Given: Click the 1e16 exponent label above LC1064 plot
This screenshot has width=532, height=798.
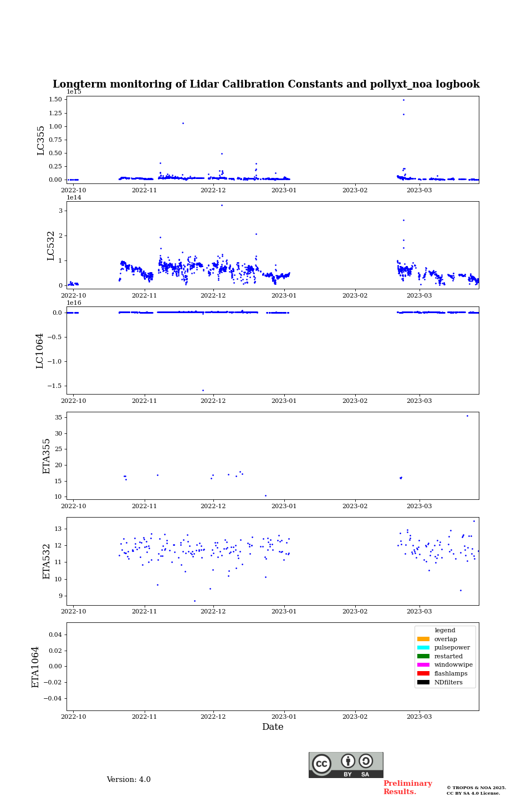Looking at the screenshot, I should (x=74, y=303).
